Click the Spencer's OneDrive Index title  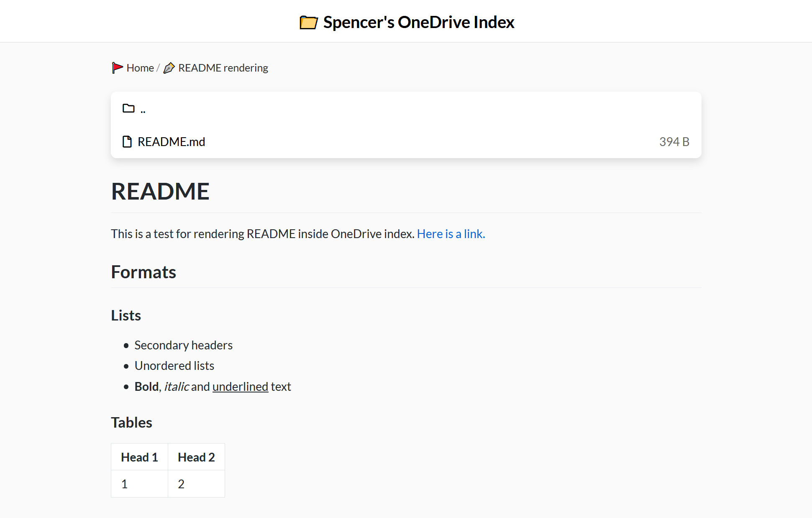(x=418, y=22)
